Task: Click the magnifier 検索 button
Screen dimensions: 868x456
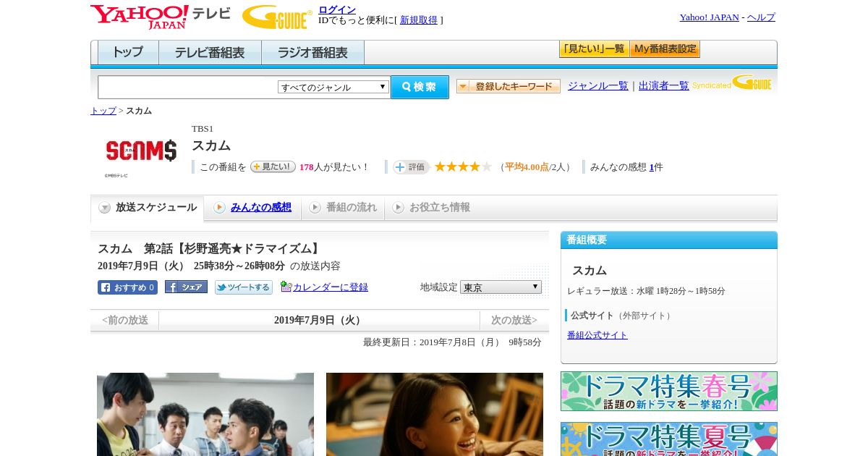Action: [420, 87]
